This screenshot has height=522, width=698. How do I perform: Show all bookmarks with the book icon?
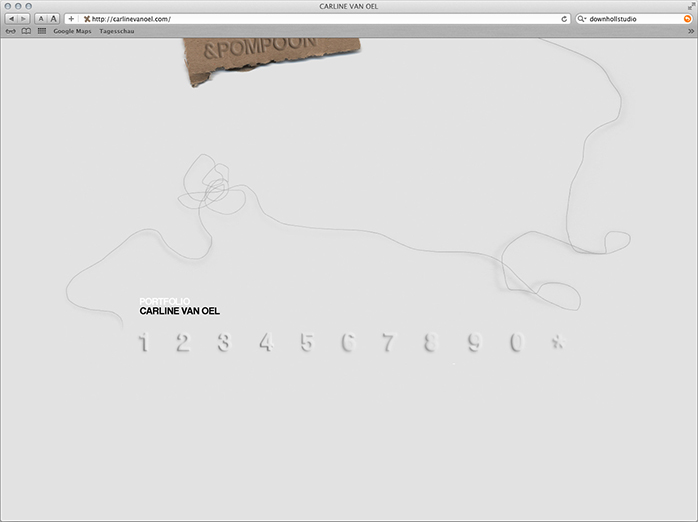[26, 31]
